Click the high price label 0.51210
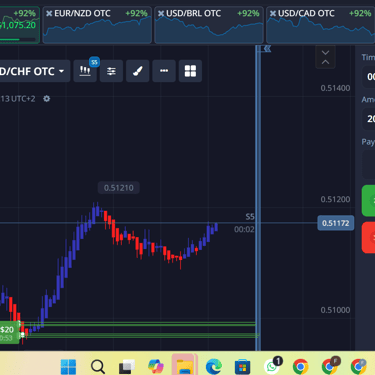Screen dimensions: 375x375 119,188
